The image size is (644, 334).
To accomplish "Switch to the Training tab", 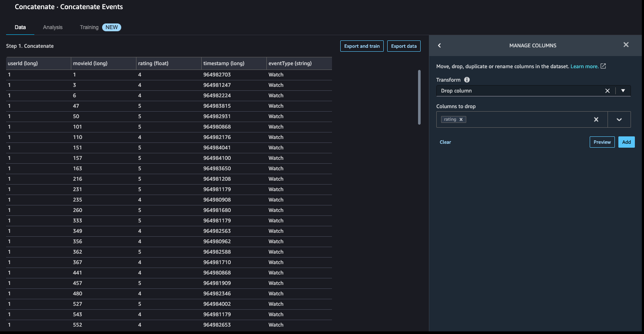I will click(x=89, y=27).
